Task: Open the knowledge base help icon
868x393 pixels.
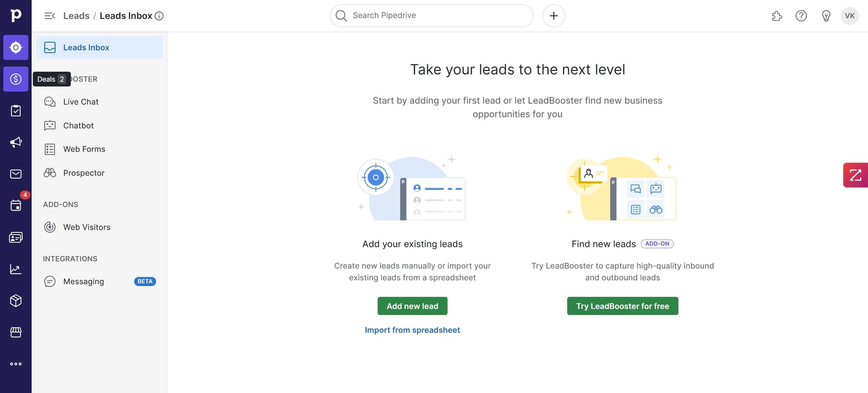Action: (801, 16)
